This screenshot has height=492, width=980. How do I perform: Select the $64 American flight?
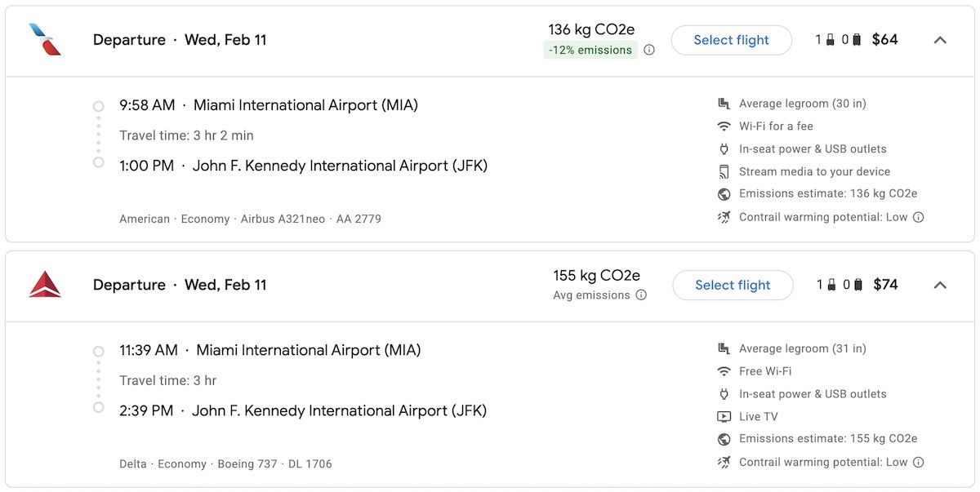point(731,40)
